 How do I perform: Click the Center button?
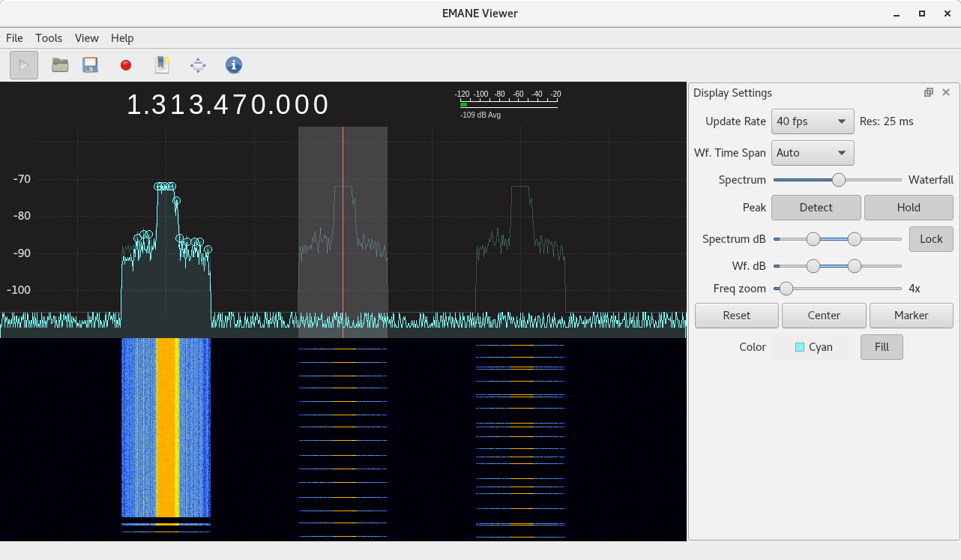point(824,316)
